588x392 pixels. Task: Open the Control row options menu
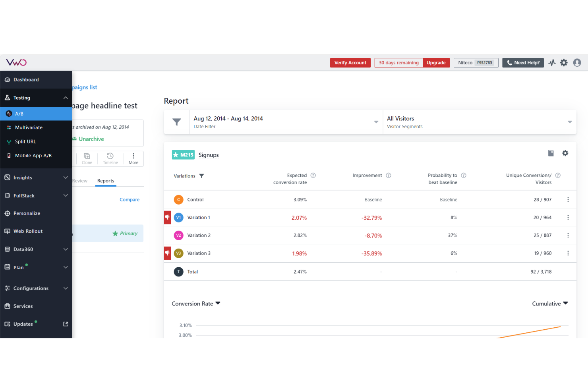568,200
